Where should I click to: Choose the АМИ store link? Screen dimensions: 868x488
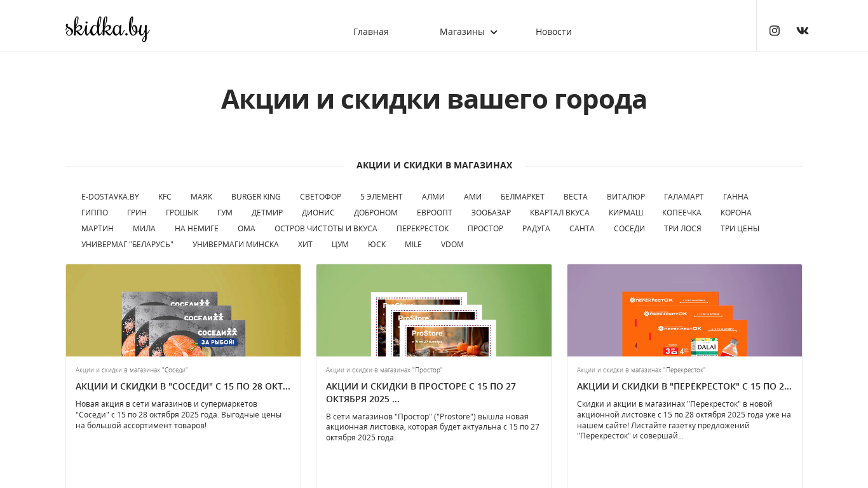tap(473, 196)
